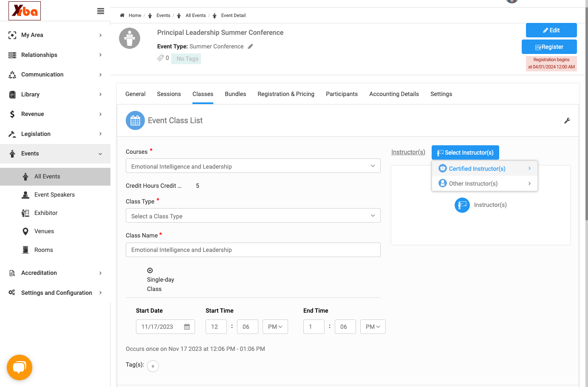
Task: Expand Other Instructor(s) submenu
Action: (485, 184)
